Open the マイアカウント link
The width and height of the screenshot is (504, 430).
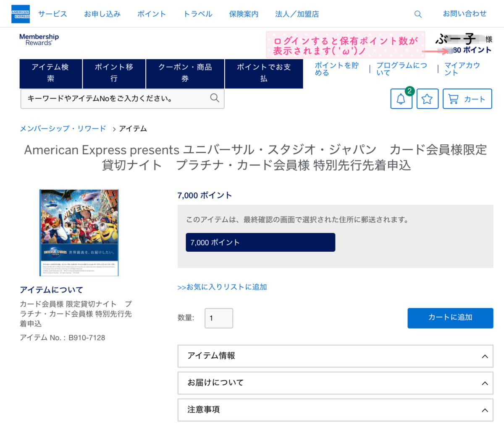coord(462,69)
